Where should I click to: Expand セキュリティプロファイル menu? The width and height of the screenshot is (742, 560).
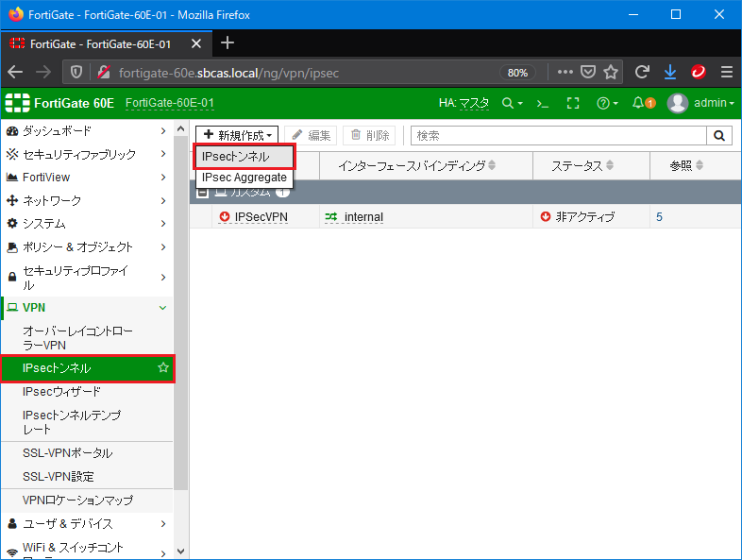87,278
